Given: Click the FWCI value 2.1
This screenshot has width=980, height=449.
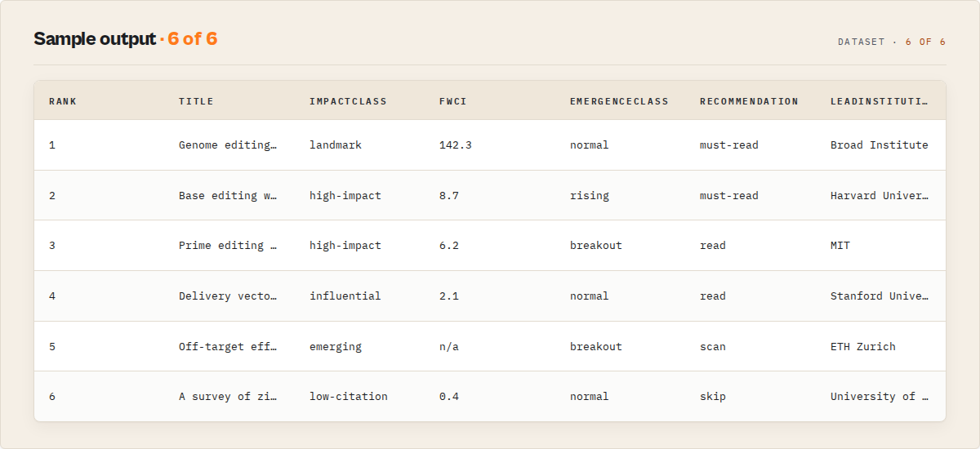Looking at the screenshot, I should [449, 296].
